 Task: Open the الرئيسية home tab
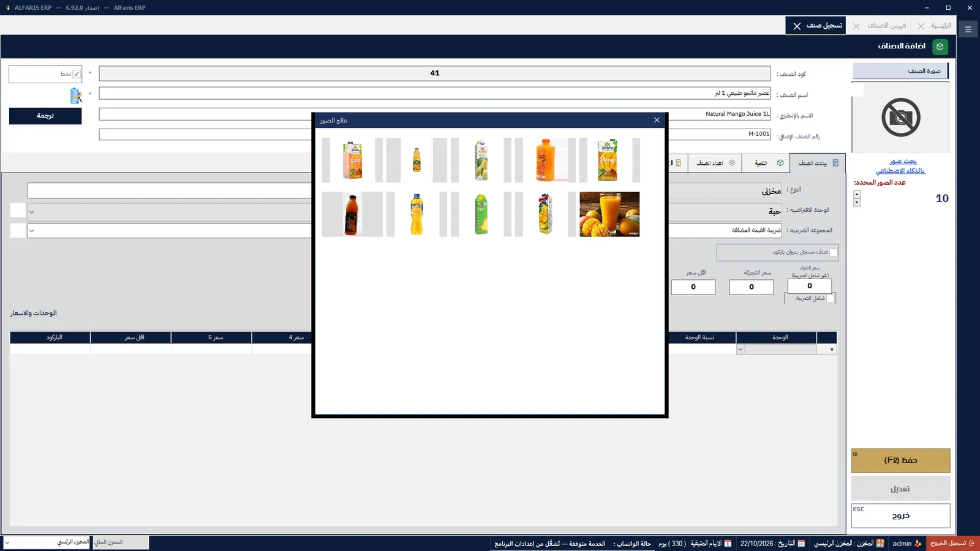(941, 26)
